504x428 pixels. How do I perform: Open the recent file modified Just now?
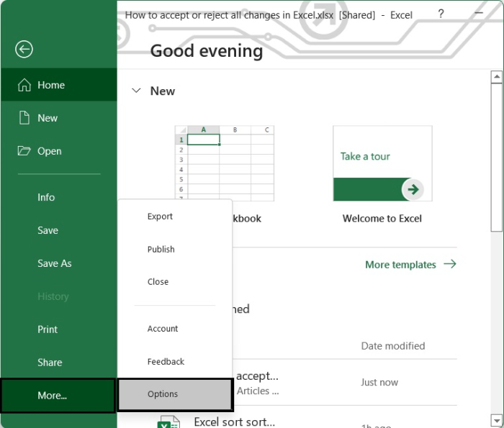345,383
